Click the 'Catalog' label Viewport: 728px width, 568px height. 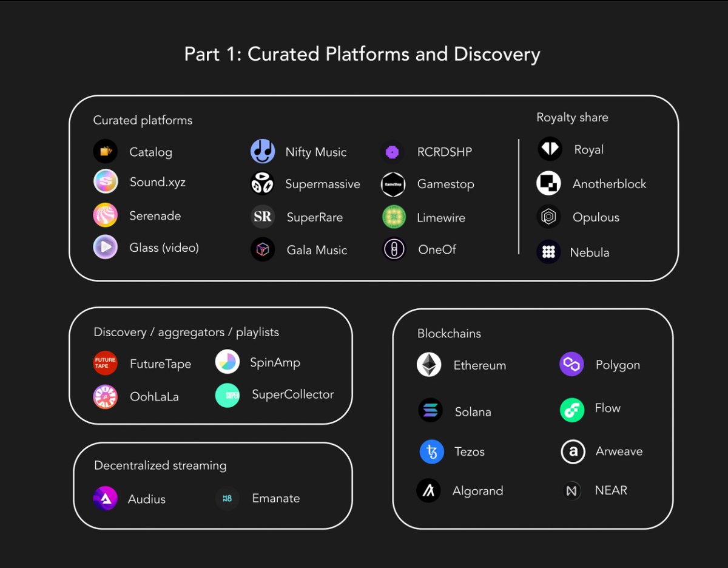[x=151, y=152]
